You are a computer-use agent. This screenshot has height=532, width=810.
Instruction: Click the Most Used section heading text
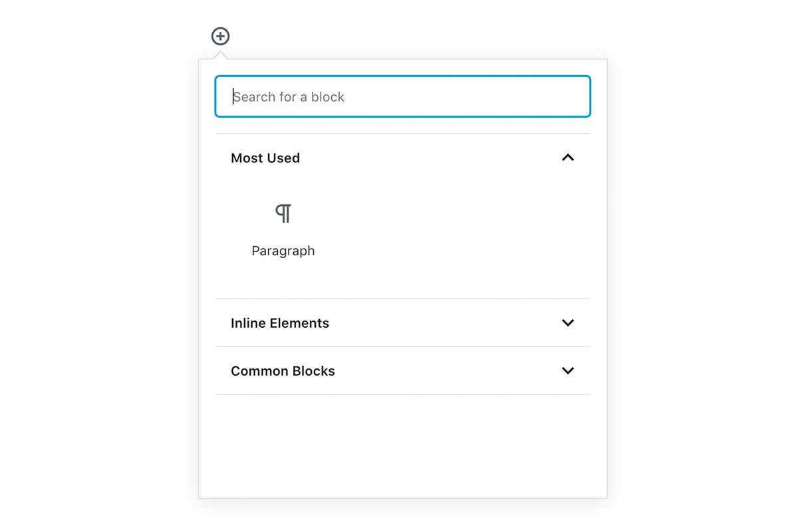coord(265,158)
